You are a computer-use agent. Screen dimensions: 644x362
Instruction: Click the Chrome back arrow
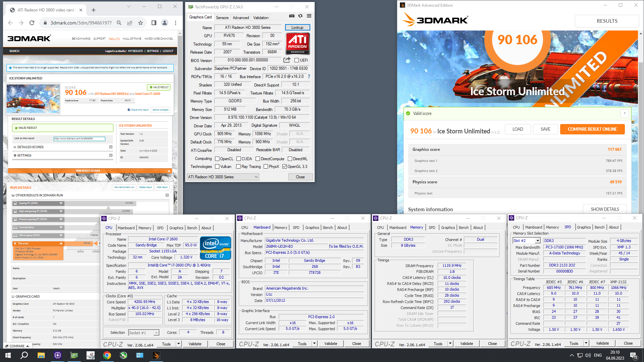click(x=10, y=23)
